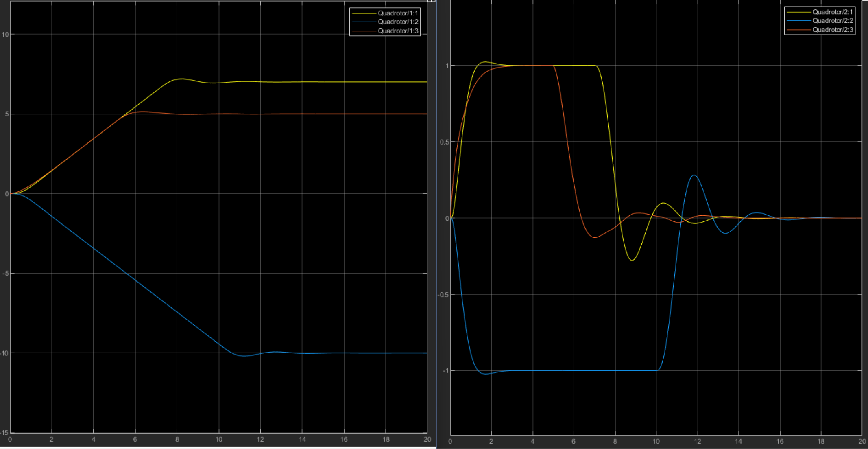Viewport: 868px width, 449px height.
Task: Hide the Quadrotor/2:2 signal via legend
Action: tap(832, 21)
